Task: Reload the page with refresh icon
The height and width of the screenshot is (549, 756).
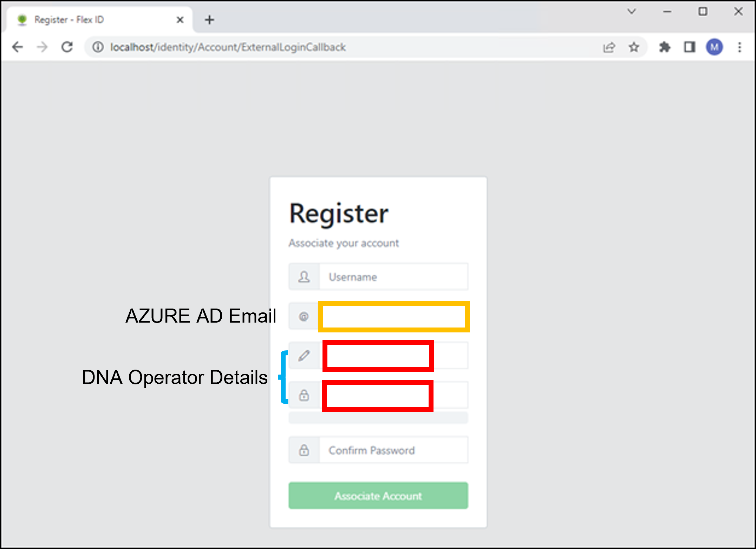Action: coord(67,47)
